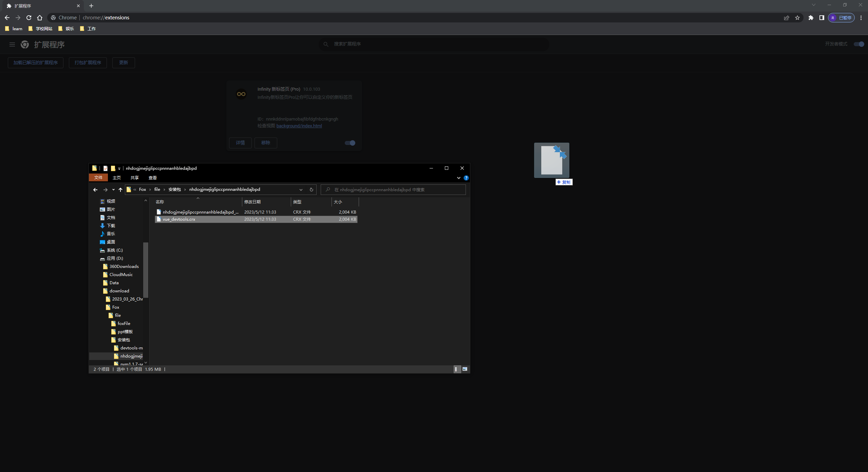Image resolution: width=868 pixels, height=472 pixels.
Task: Click Chrome's reload page icon
Action: 29,18
